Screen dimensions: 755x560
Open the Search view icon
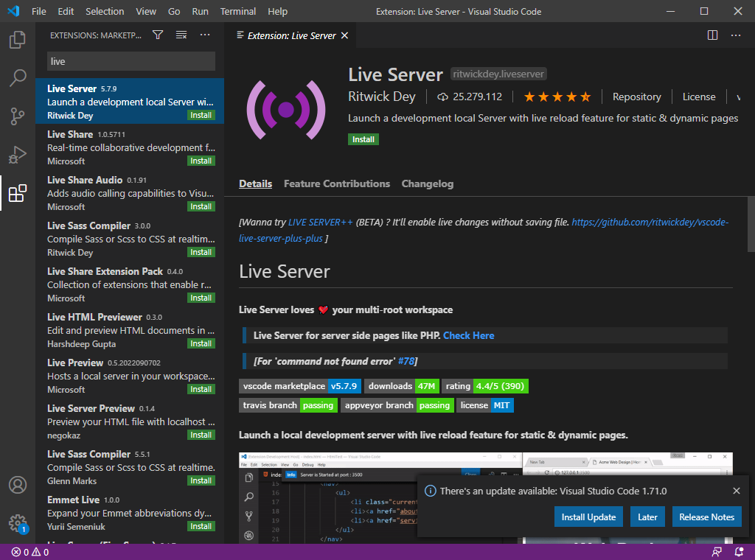point(18,77)
